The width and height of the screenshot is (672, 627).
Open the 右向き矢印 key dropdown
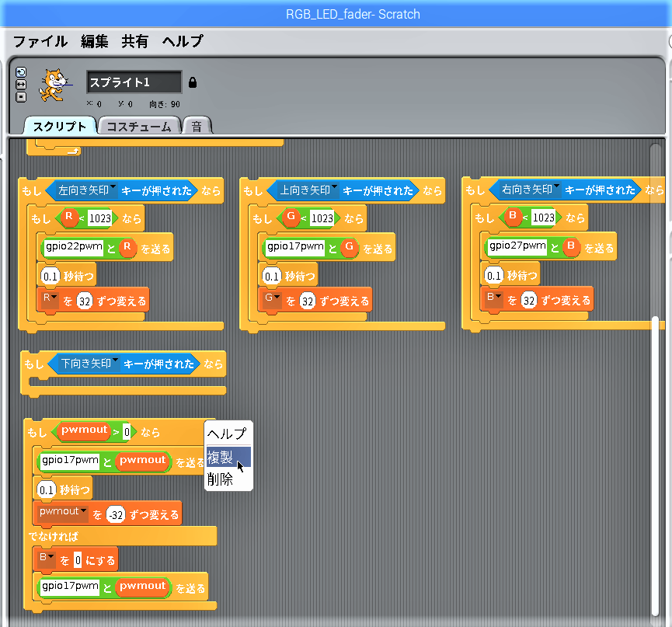tap(556, 187)
